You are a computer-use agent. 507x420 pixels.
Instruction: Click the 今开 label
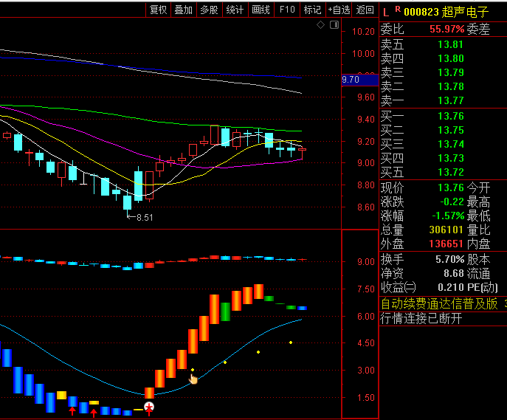pyautogui.click(x=478, y=187)
